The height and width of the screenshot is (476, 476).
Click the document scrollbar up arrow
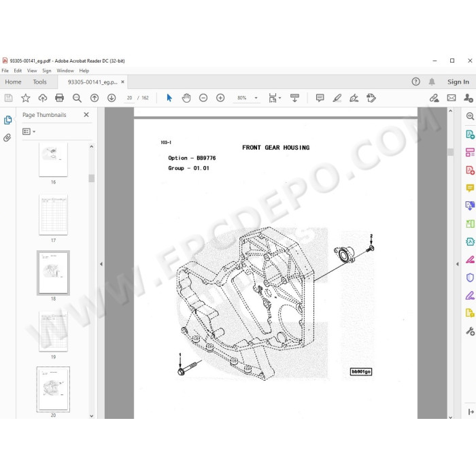point(450,111)
